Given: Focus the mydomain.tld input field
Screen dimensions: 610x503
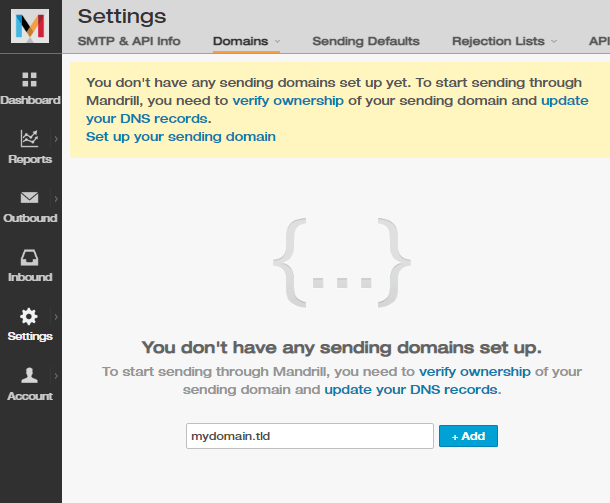Looking at the screenshot, I should click(x=310, y=436).
